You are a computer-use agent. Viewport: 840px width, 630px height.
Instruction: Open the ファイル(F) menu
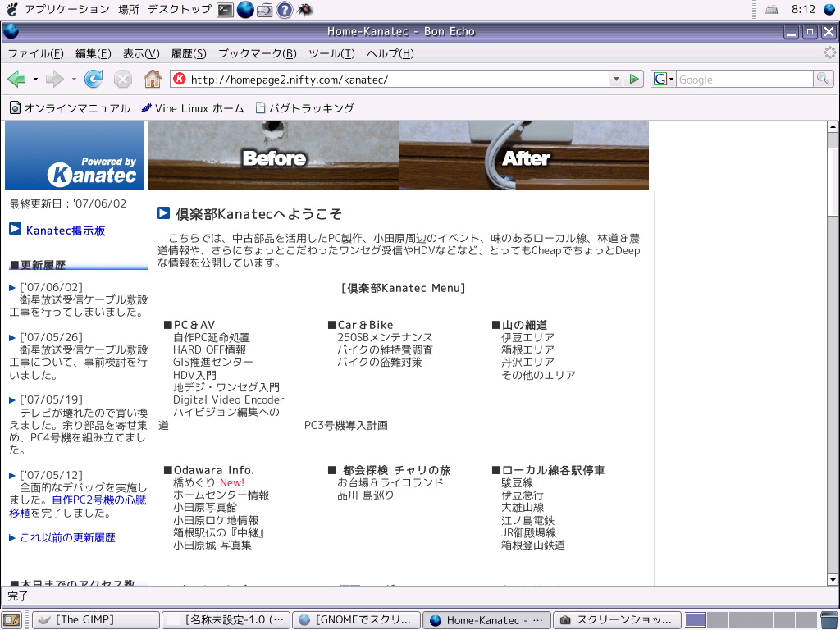35,53
